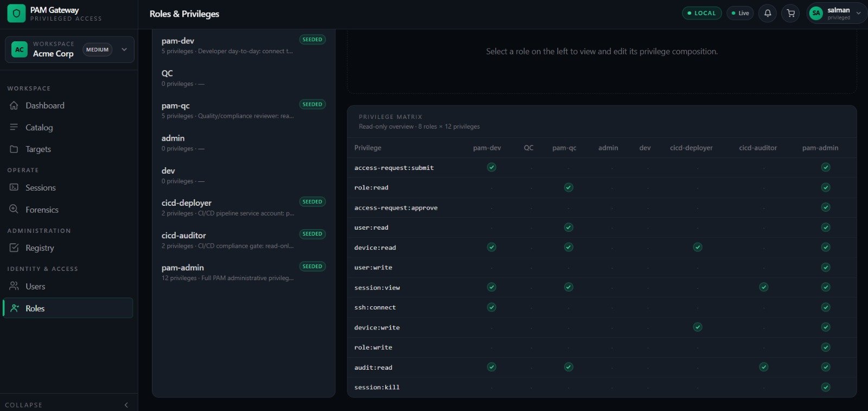The image size is (868, 411).
Task: Click the Catalog list icon
Action: click(x=14, y=127)
